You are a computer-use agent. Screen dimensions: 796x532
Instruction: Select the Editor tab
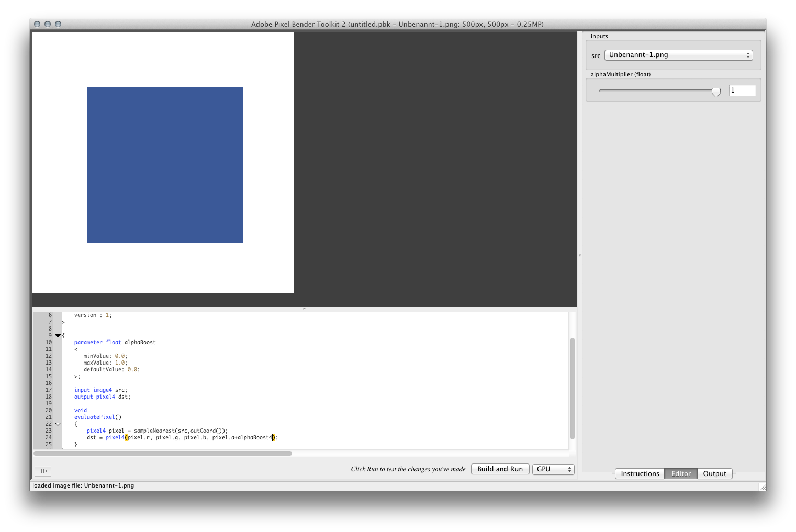point(681,473)
